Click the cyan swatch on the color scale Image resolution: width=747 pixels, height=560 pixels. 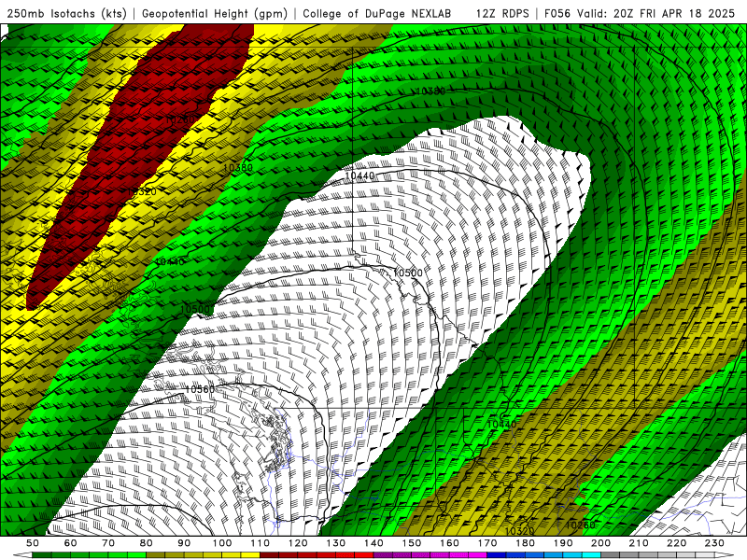point(592,554)
